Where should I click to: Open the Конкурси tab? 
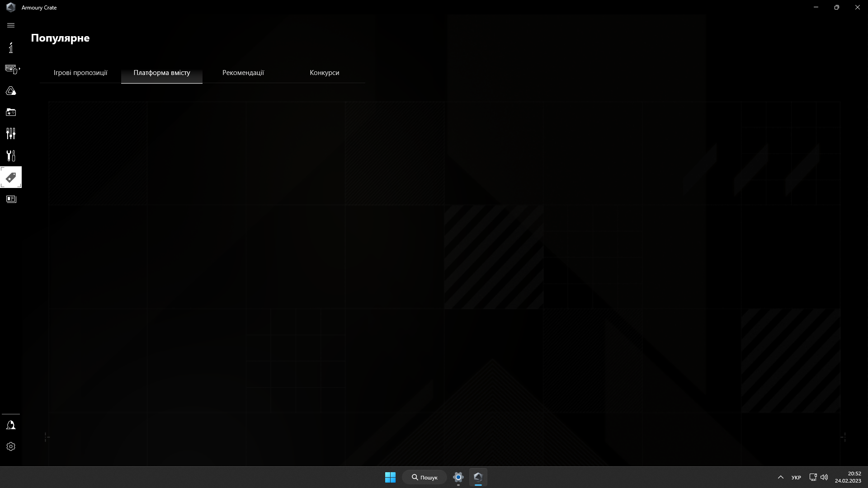tap(325, 73)
